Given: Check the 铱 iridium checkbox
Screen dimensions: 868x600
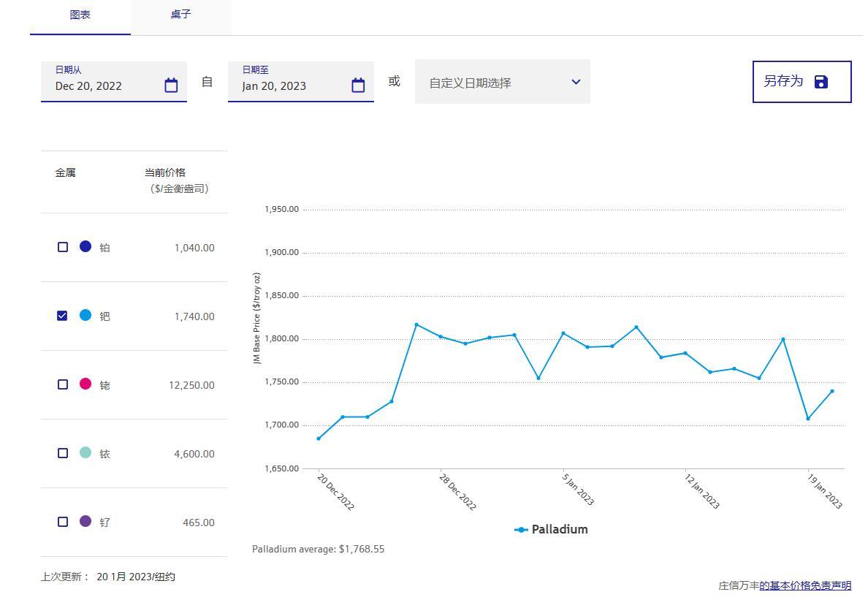Looking at the screenshot, I should coord(63,453).
